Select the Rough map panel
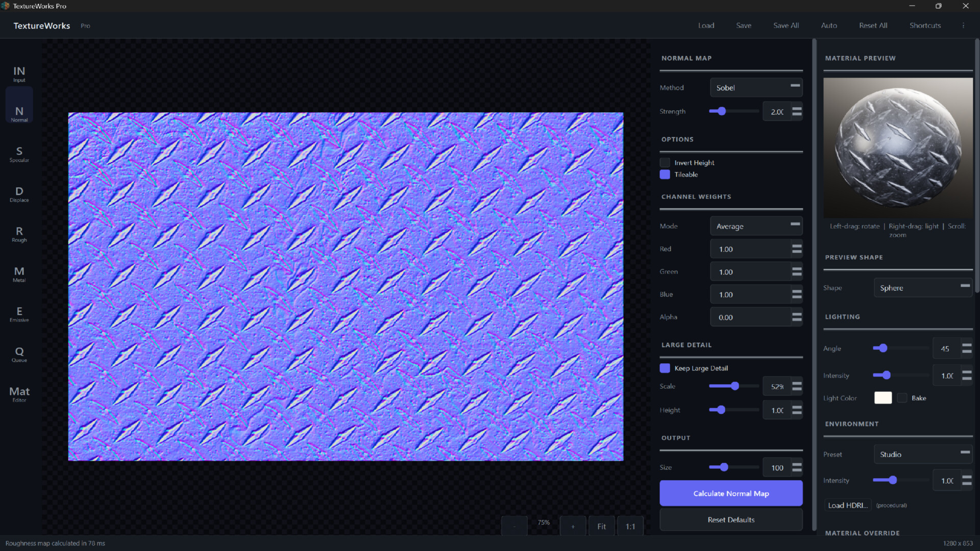The width and height of the screenshot is (980, 551). click(19, 234)
